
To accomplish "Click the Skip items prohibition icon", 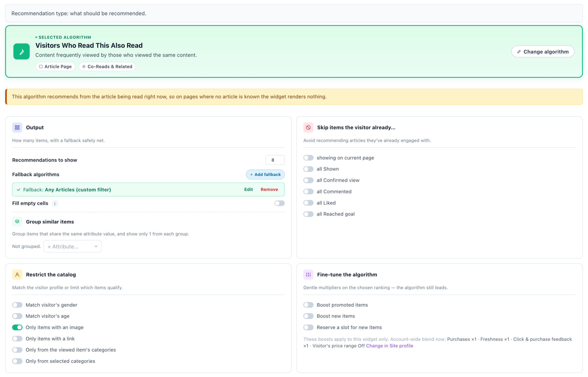I will tap(308, 128).
